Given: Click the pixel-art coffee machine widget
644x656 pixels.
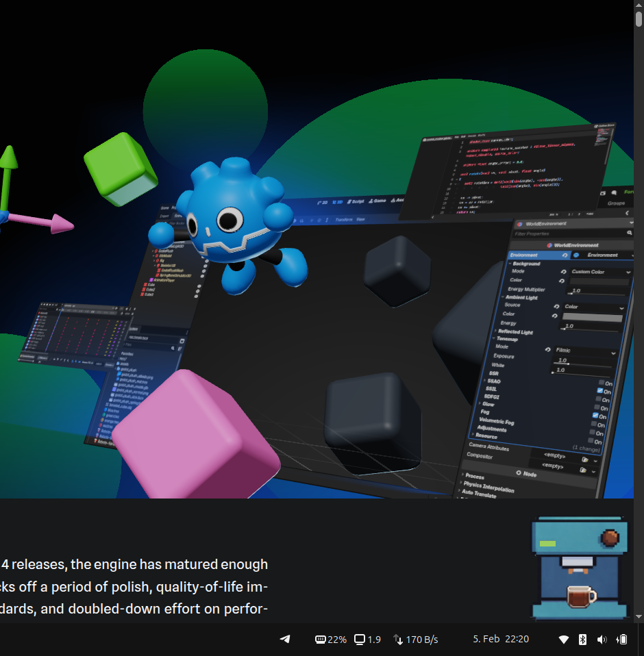Looking at the screenshot, I should (x=580, y=568).
